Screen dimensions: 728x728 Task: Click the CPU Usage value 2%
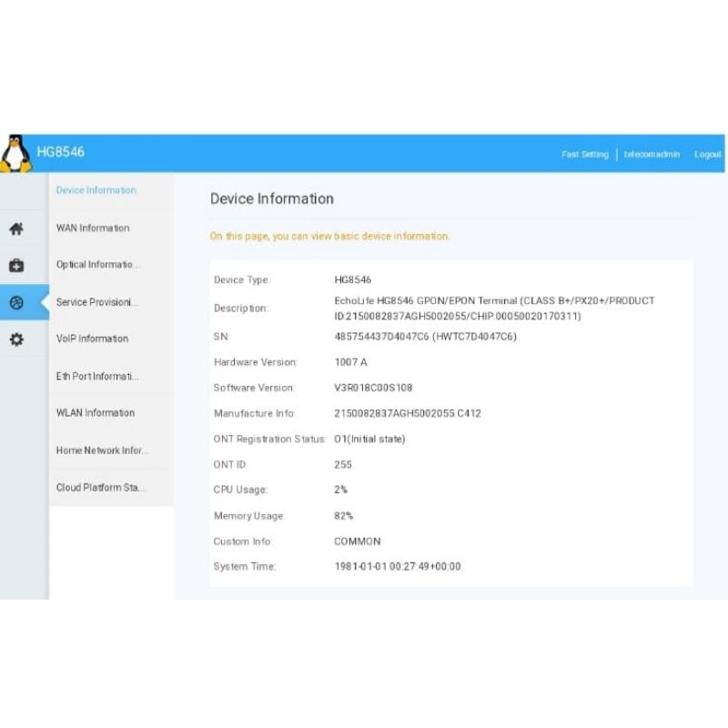[x=340, y=490]
